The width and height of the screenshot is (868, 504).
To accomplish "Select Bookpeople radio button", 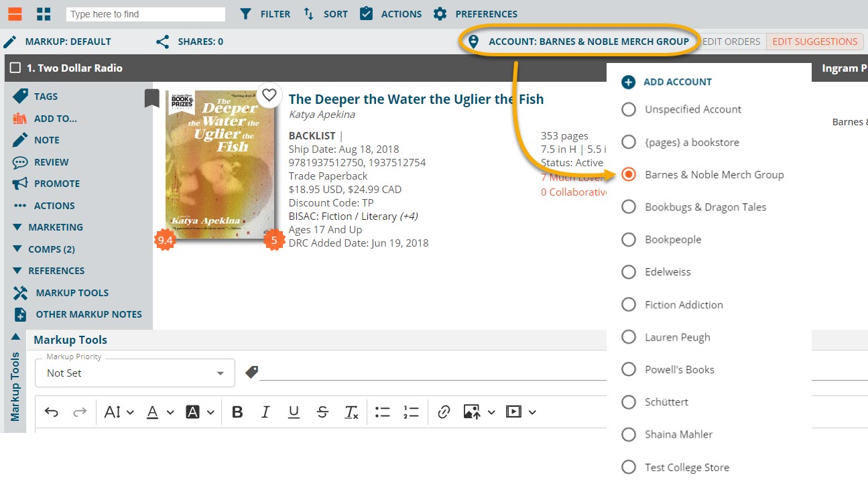I will tap(629, 239).
